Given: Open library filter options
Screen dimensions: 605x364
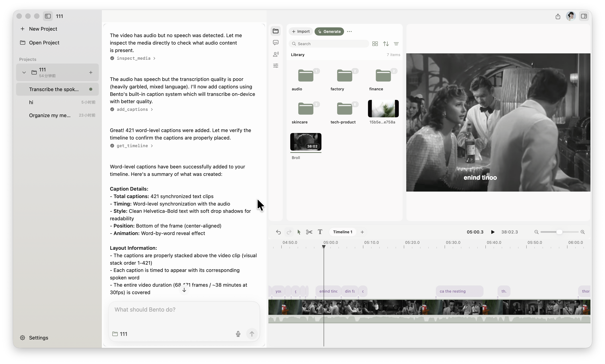Looking at the screenshot, I should pyautogui.click(x=396, y=44).
